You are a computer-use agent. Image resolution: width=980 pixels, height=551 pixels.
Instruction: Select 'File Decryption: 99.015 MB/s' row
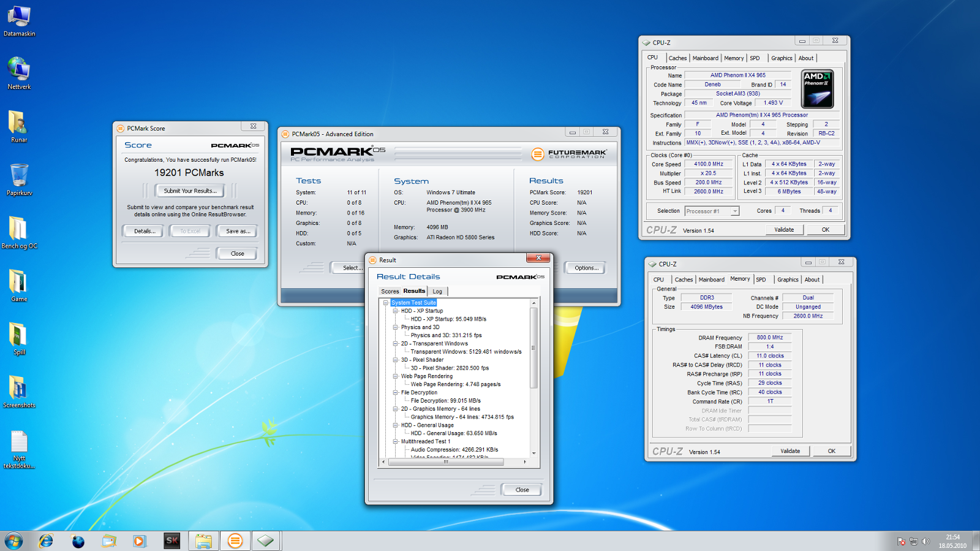(x=445, y=401)
